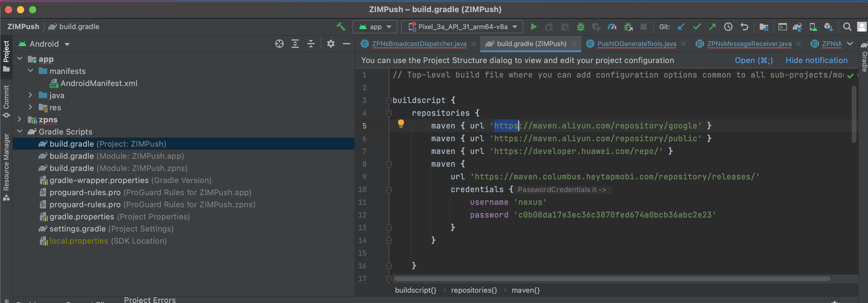Click the green Run app button
Viewport: 868px width, 303px height.
pyautogui.click(x=533, y=27)
